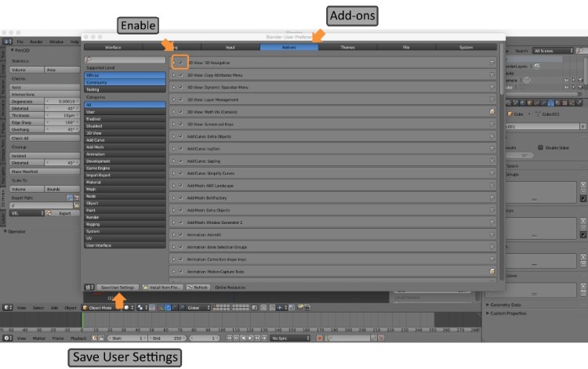Click pivot point icon in 3D view header
588x369 pixels.
[140, 308]
